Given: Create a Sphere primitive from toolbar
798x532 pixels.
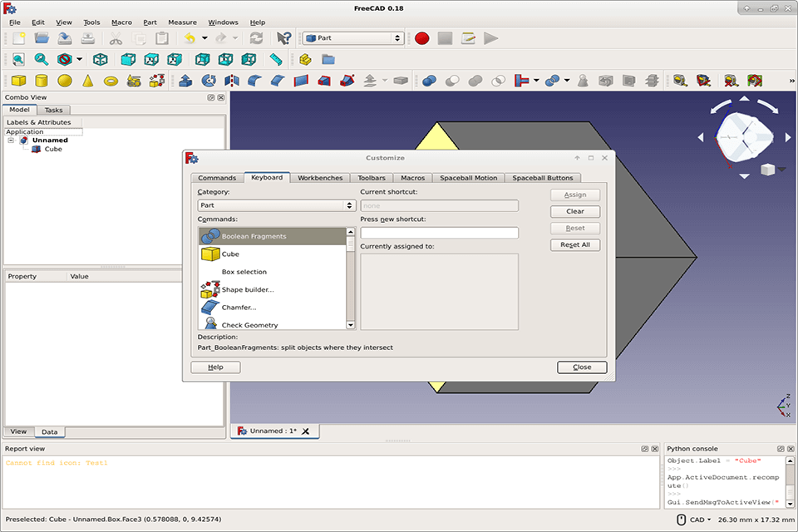Looking at the screenshot, I should click(x=65, y=81).
